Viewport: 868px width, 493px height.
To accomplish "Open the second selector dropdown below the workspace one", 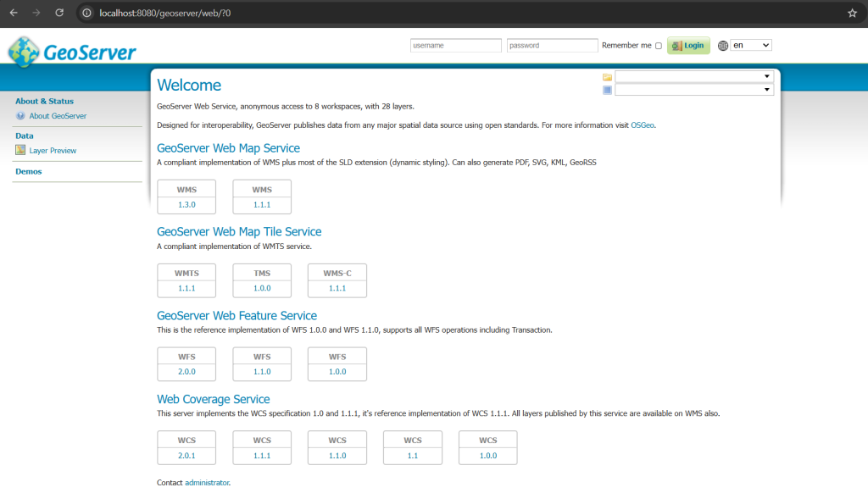I will click(693, 89).
